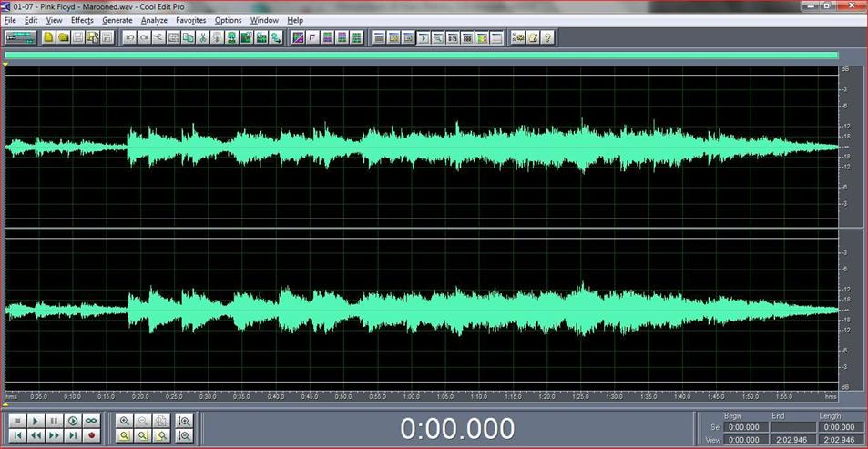Toggle zoom buttons panel via magnifier toolbar icon
This screenshot has height=449, width=868.
click(x=437, y=37)
